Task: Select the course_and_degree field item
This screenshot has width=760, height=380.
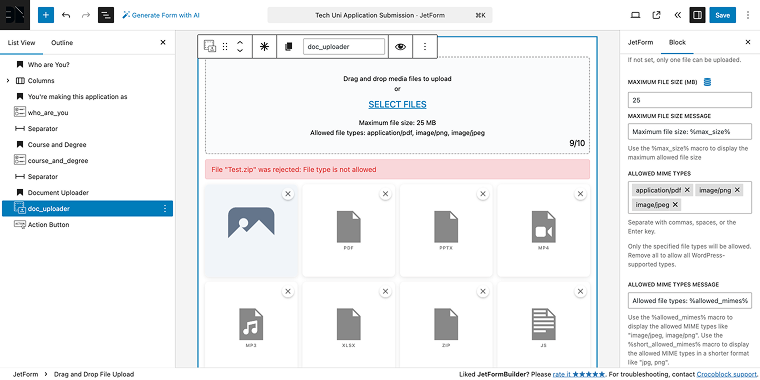Action: 58,160
